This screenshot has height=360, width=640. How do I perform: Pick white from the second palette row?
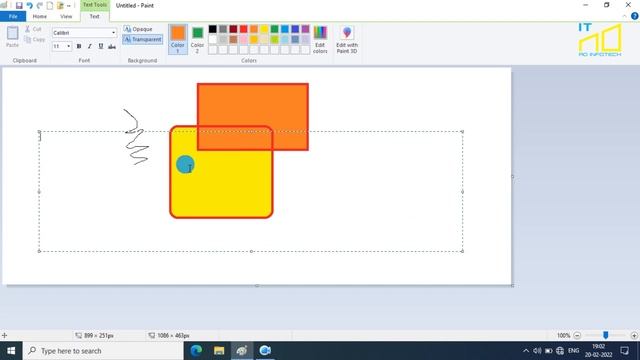coord(213,39)
